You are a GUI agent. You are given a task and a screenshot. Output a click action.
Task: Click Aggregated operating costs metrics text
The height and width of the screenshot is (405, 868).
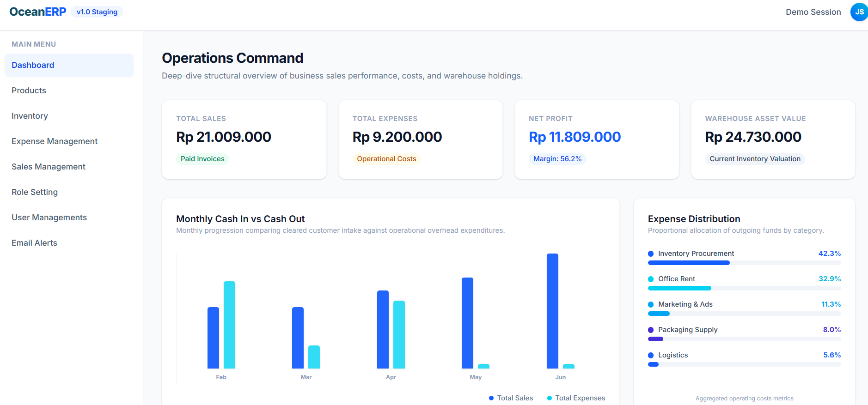(x=745, y=399)
